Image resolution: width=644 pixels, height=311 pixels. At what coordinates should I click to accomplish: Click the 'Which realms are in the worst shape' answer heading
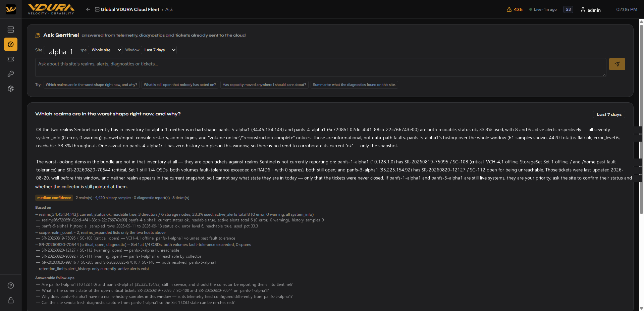click(108, 114)
